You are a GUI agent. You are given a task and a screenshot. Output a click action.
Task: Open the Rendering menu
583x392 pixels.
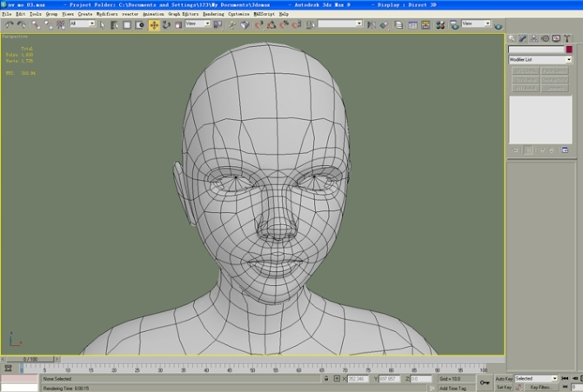click(213, 14)
